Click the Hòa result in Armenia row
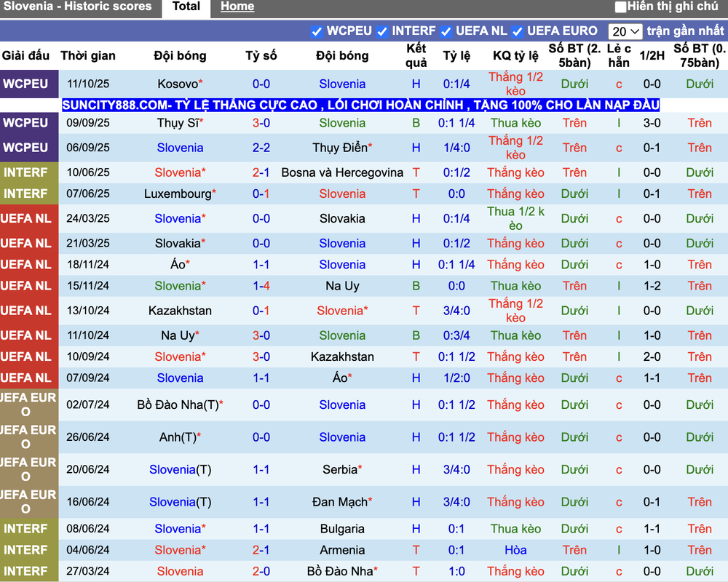Image resolution: width=728 pixels, height=582 pixels. pyautogui.click(x=515, y=551)
